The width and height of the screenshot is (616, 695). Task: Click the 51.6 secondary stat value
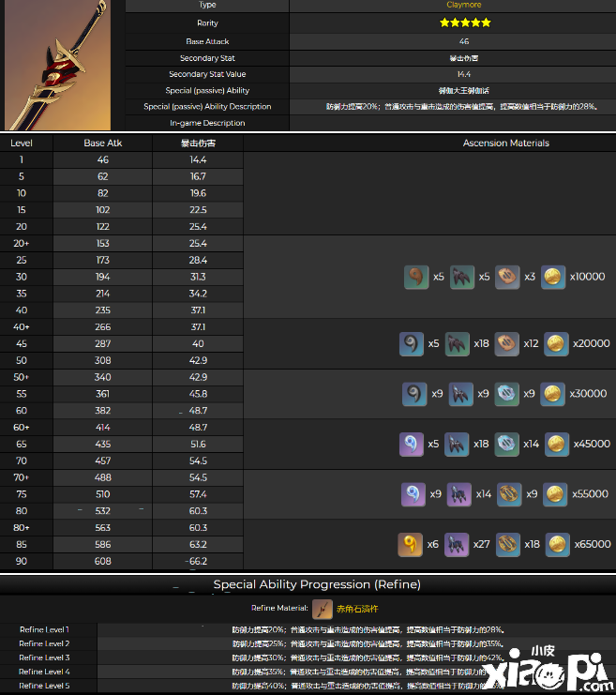pyautogui.click(x=198, y=445)
